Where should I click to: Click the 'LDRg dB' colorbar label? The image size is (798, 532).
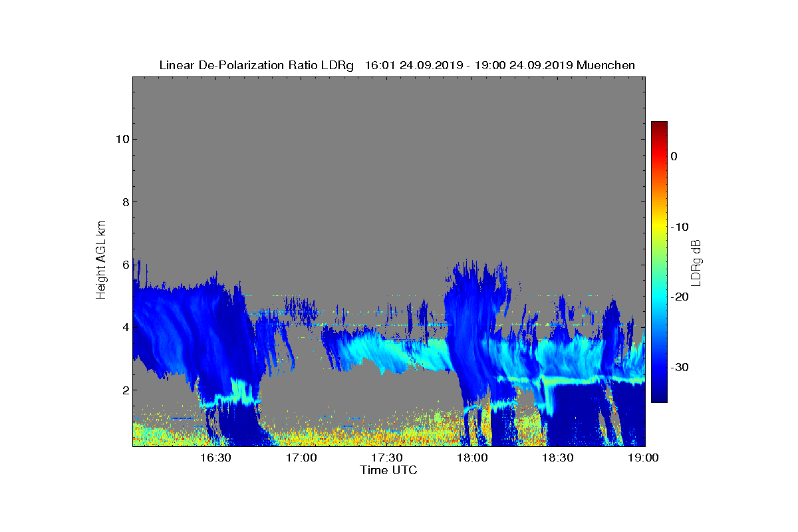696,262
